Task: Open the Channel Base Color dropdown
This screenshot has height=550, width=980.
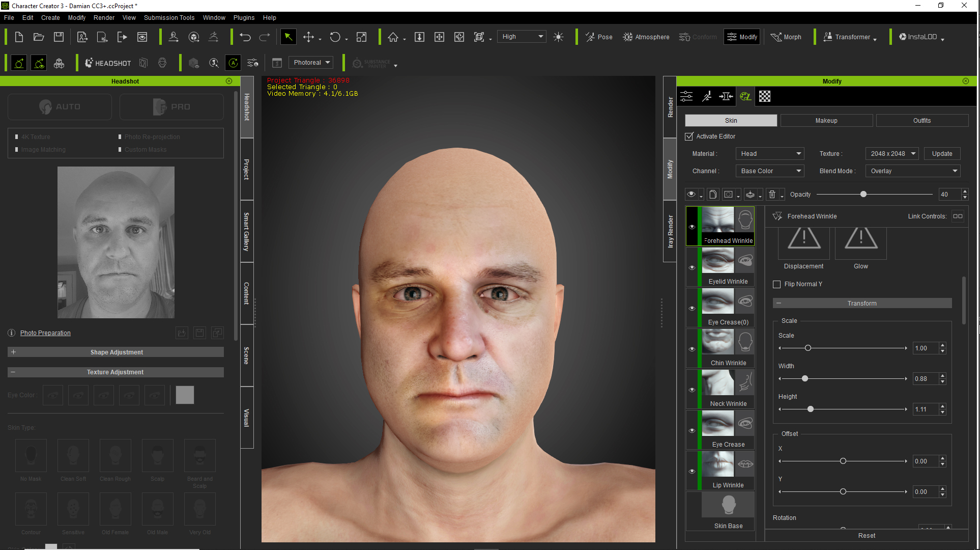Action: coord(770,171)
